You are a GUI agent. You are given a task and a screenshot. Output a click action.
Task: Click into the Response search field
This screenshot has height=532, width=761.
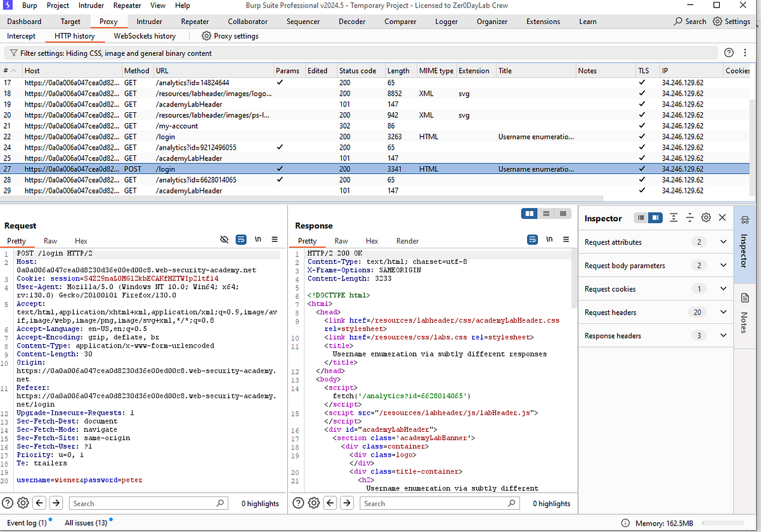point(438,503)
